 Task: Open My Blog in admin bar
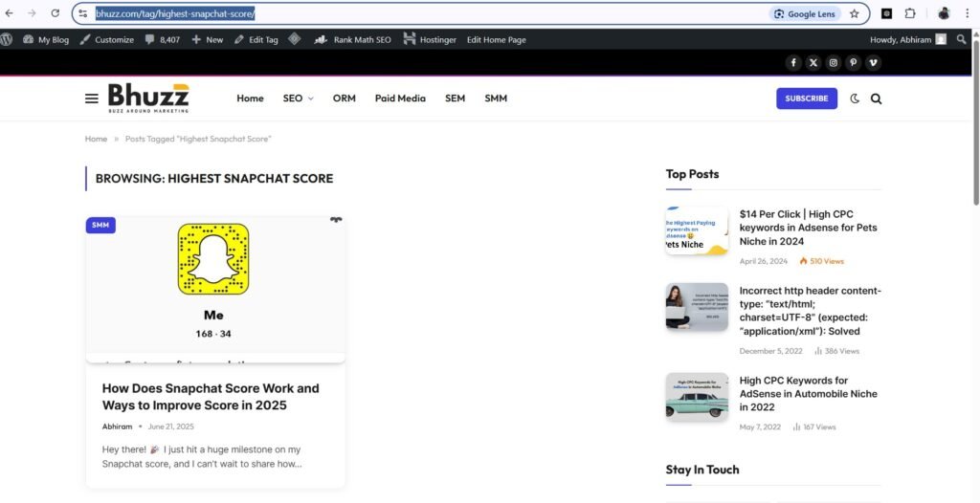[46, 39]
